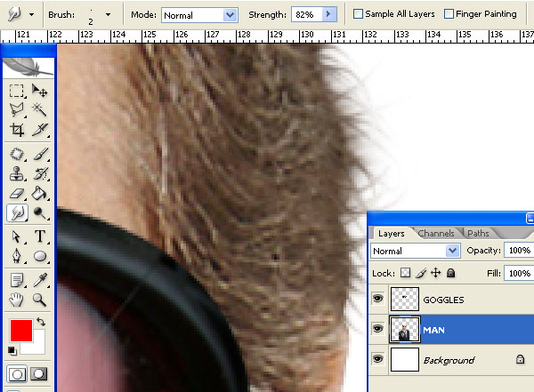Image resolution: width=534 pixels, height=392 pixels.
Task: Toggle lock image pixels
Action: [421, 273]
